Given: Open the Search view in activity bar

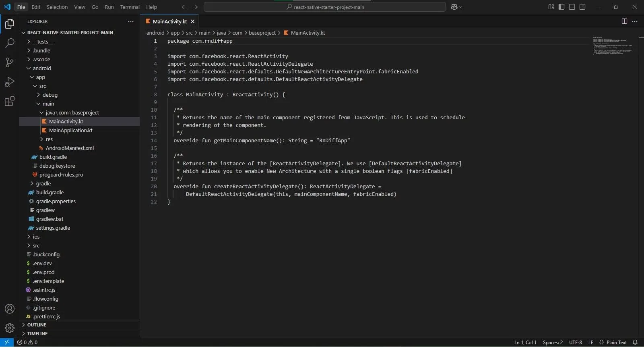Looking at the screenshot, I should pyautogui.click(x=10, y=43).
